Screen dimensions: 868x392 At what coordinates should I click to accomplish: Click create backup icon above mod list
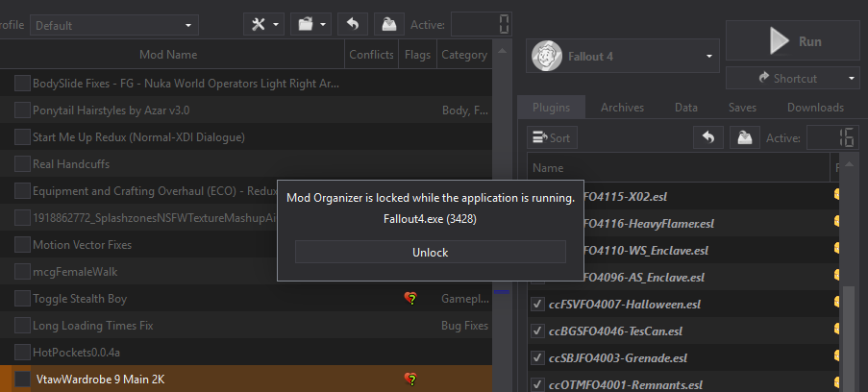tap(389, 25)
